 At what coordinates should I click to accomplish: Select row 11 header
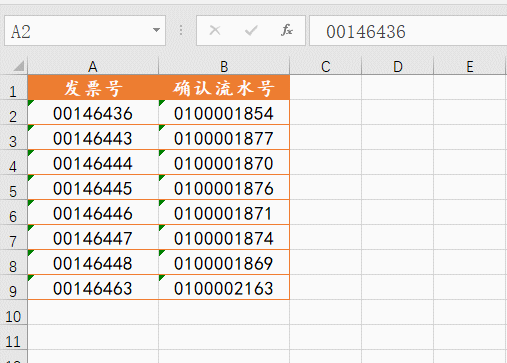13,338
